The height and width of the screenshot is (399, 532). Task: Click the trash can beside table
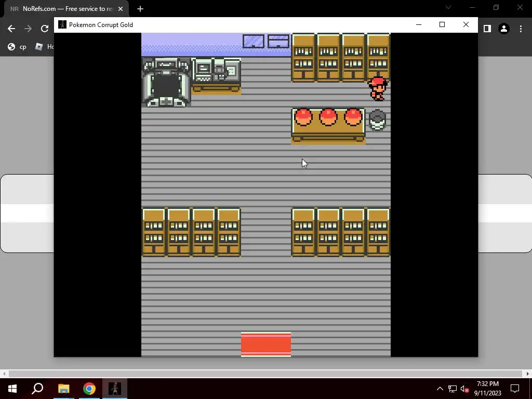(377, 120)
